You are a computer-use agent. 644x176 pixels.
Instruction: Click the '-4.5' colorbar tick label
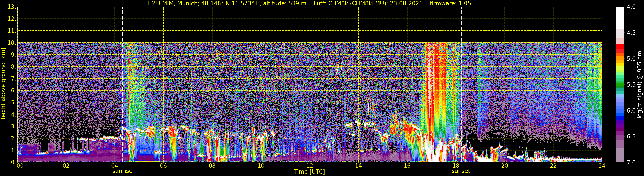pos(630,33)
